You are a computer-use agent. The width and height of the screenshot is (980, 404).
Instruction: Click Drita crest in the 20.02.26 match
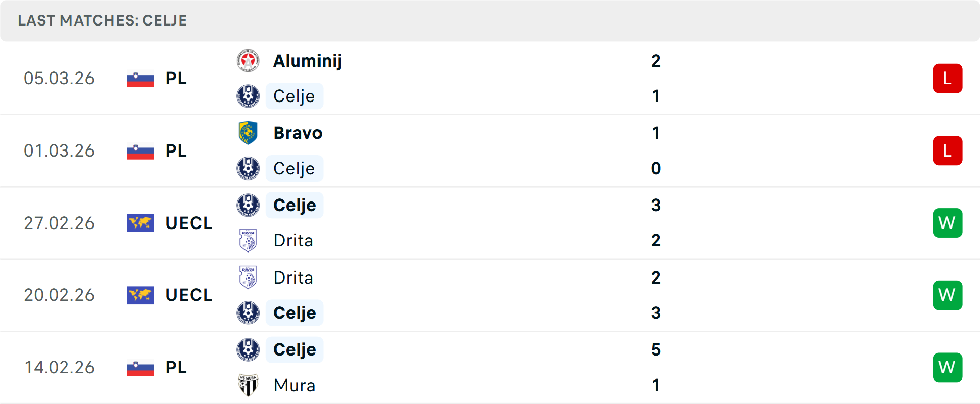pos(248,277)
